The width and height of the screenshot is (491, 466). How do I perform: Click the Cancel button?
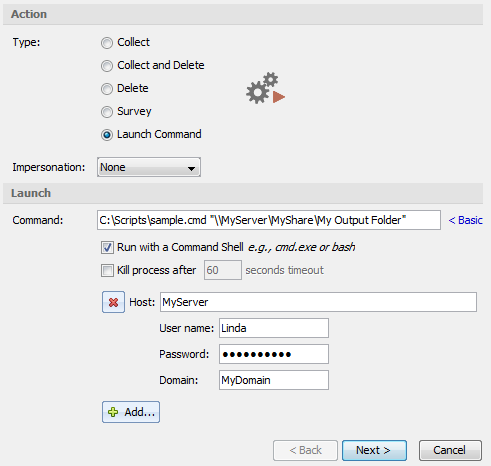[x=450, y=450]
